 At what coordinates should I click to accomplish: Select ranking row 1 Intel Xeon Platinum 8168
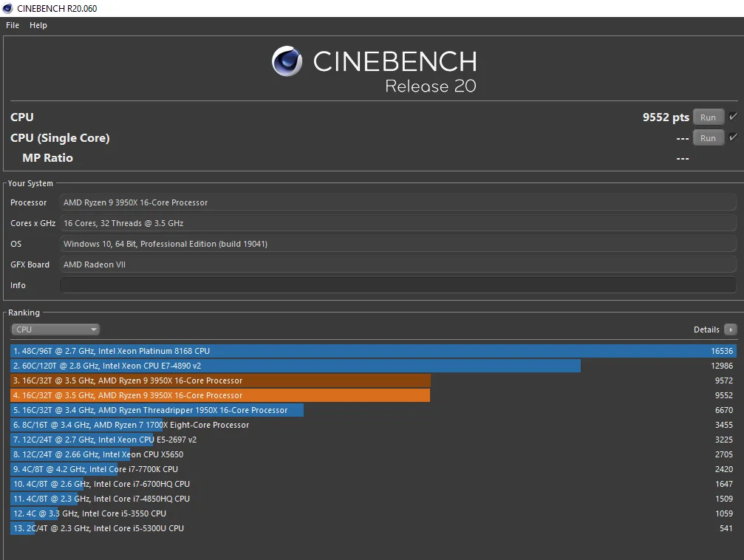coord(373,351)
